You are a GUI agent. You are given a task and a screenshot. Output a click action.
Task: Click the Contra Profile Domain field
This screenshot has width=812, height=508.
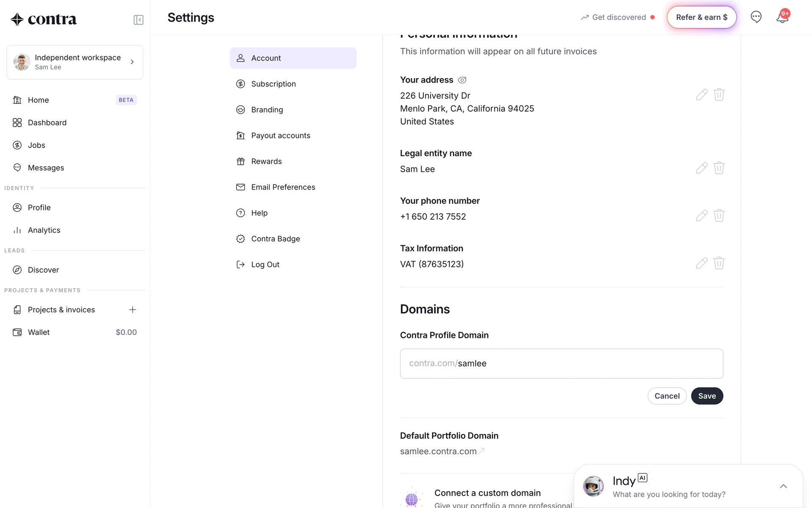[561, 364]
